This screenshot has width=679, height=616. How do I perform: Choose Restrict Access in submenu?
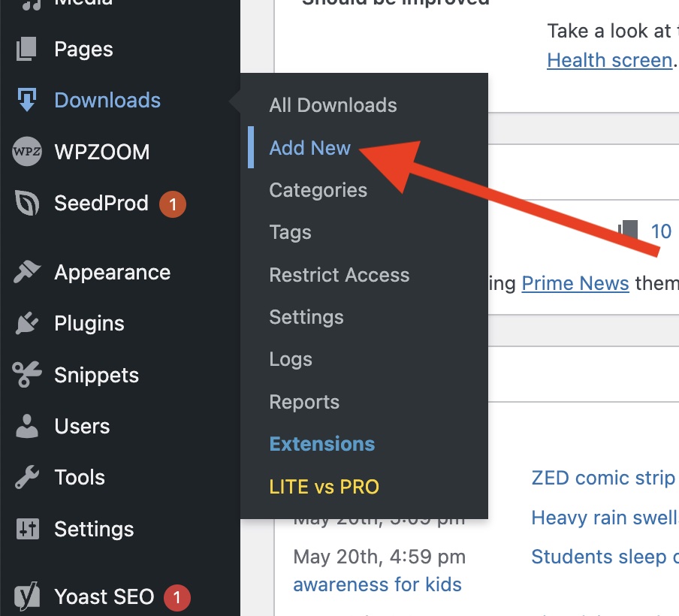point(339,275)
